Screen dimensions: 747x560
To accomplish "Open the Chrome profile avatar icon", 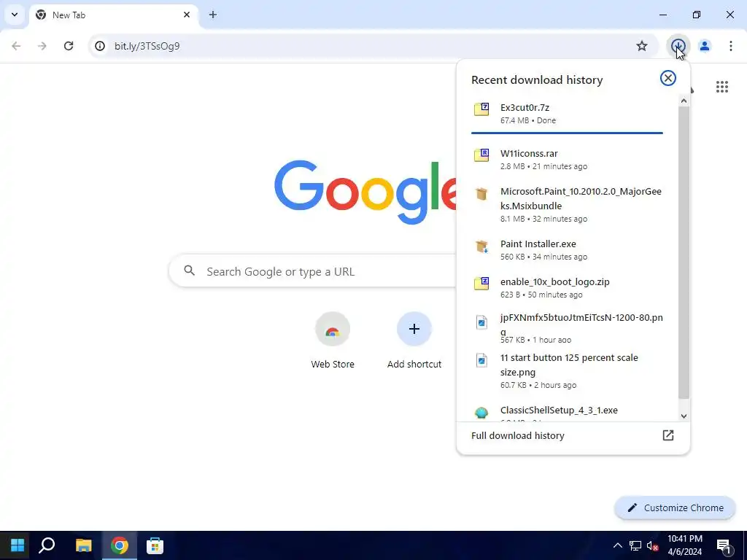I will [x=705, y=46].
